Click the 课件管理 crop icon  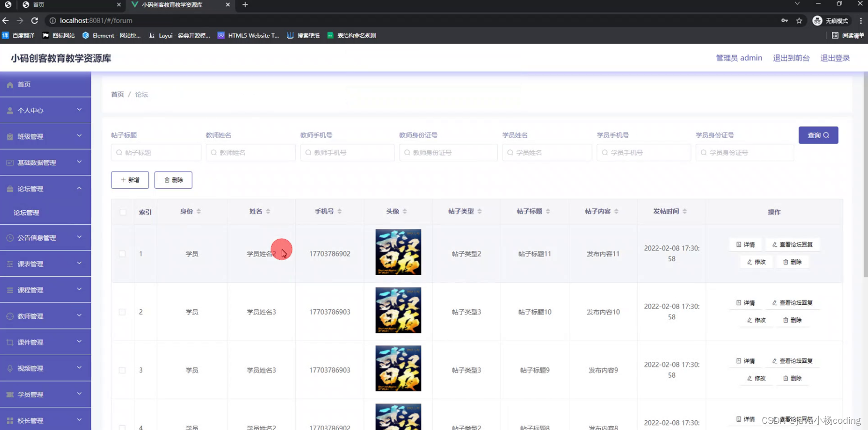[10, 342]
